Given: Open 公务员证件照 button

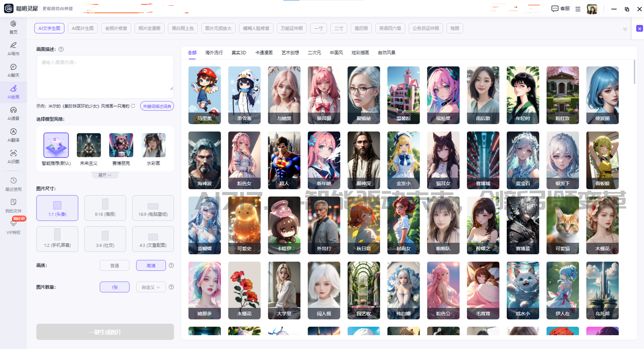Looking at the screenshot, I should point(426,28).
